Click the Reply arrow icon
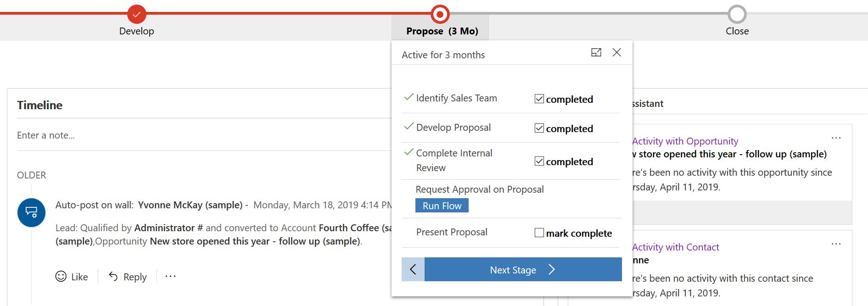Screen dimensions: 868x306 [113, 276]
